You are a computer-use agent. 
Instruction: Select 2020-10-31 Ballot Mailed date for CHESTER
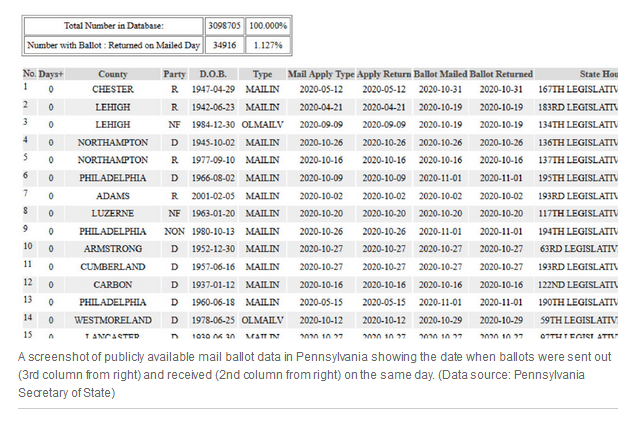[440, 89]
